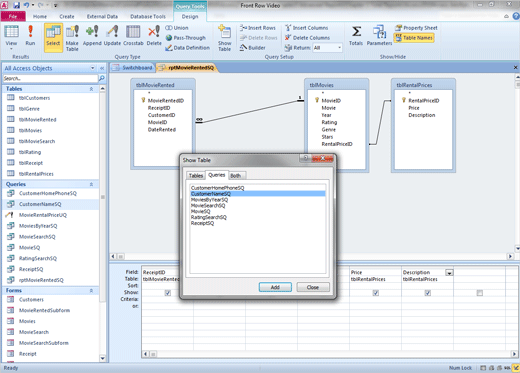Screen dimensions: 520x373
Task: Toggle Totals row with sigma icon
Action: tap(356, 35)
